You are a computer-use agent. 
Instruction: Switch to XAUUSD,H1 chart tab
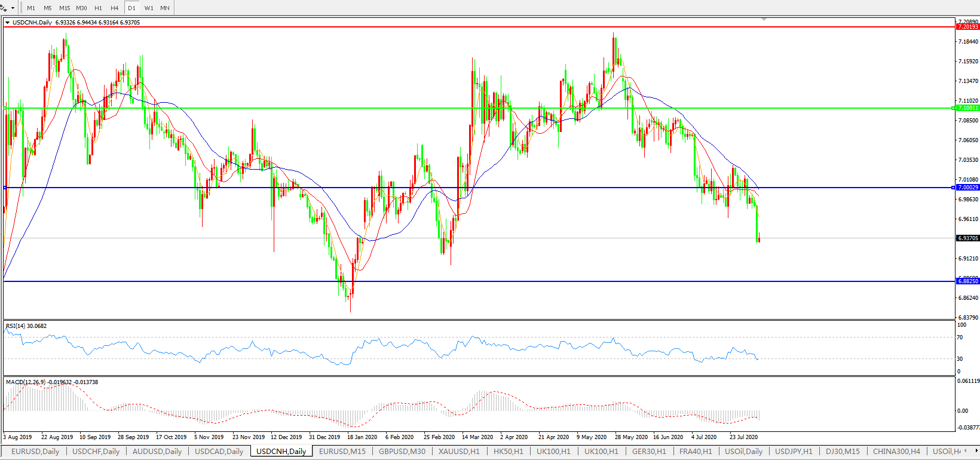pyautogui.click(x=458, y=452)
